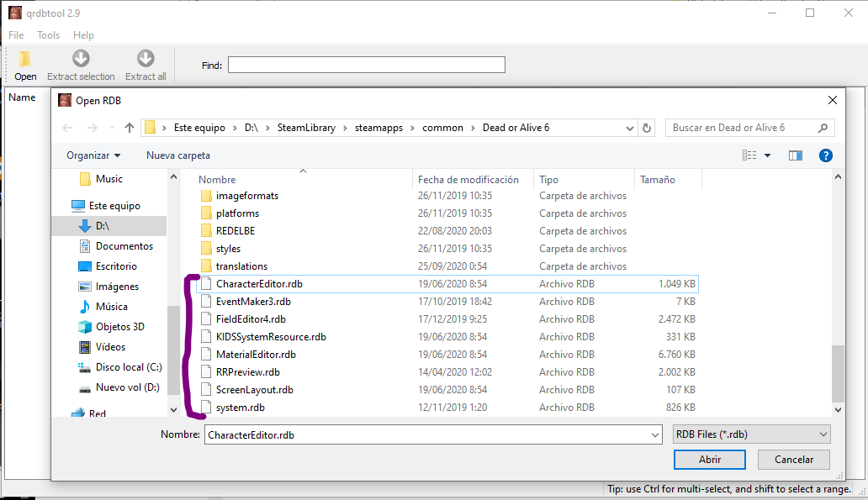The image size is (868, 500).
Task: Open the Help menu
Action: pos(83,34)
